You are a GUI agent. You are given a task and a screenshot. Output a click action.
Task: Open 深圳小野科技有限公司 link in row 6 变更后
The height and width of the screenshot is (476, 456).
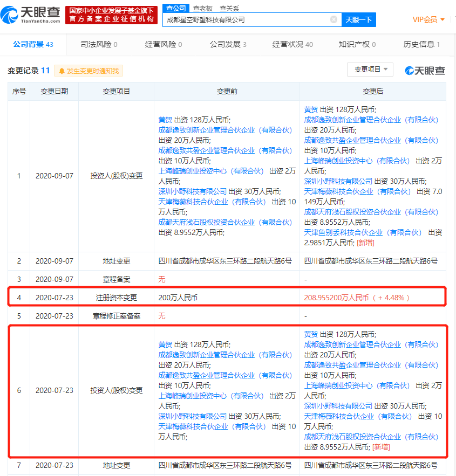click(x=338, y=406)
